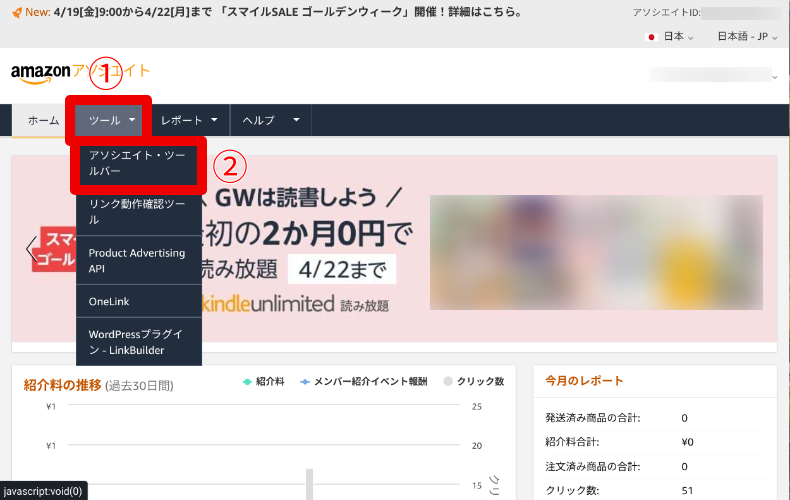Choose OneLink from tools menu
Screen dimensions: 790x500
tap(139, 301)
